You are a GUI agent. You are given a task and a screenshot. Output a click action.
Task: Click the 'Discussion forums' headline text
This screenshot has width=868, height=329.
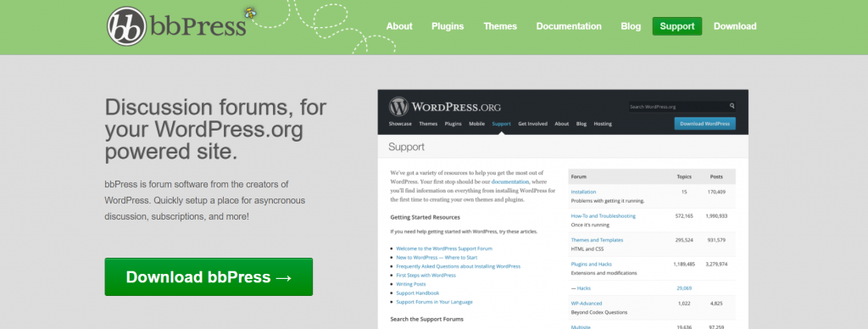click(x=216, y=129)
